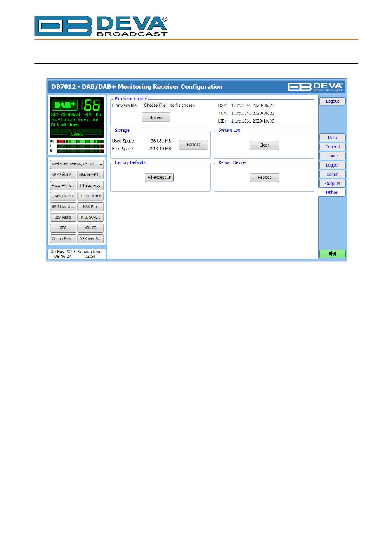Click the date 30 Nov 2020
The image size is (392, 559).
coord(63,252)
